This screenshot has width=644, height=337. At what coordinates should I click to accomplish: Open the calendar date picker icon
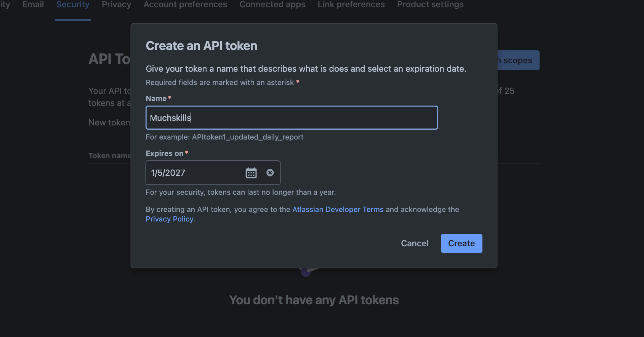click(251, 173)
